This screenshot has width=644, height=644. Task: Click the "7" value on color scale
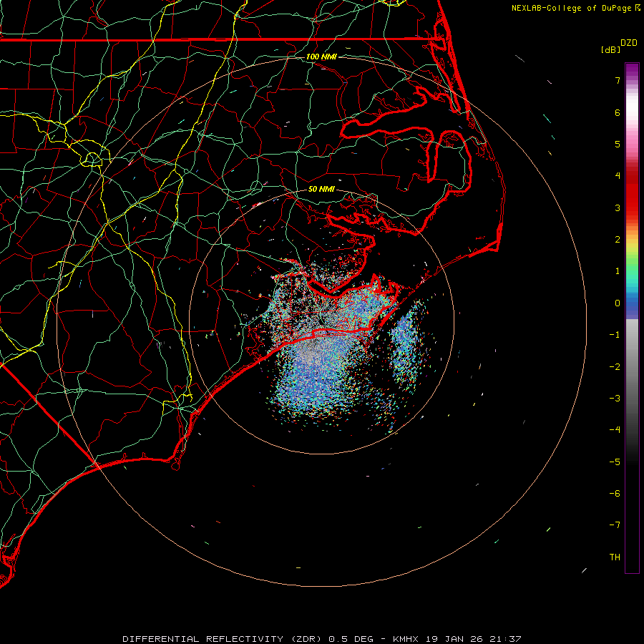(x=618, y=80)
